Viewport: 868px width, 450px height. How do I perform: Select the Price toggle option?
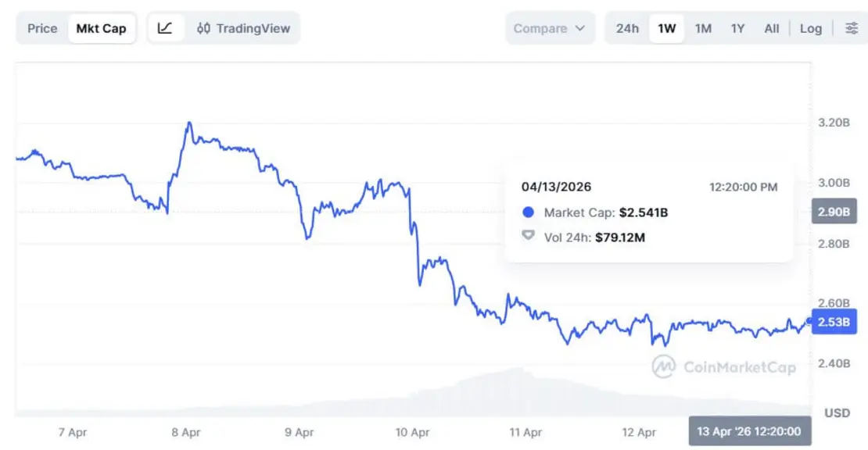pos(42,28)
